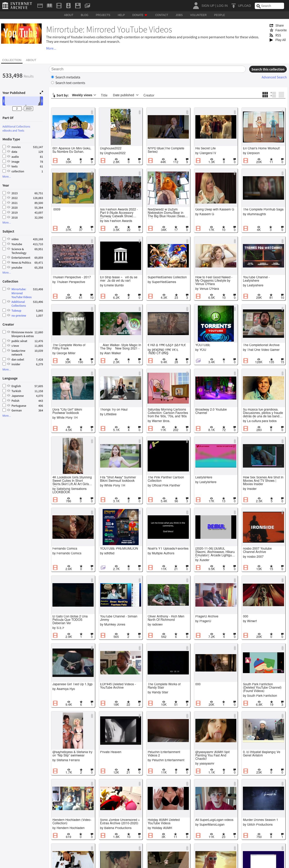
Task: Click the collection Search input field
Action: click(147, 69)
